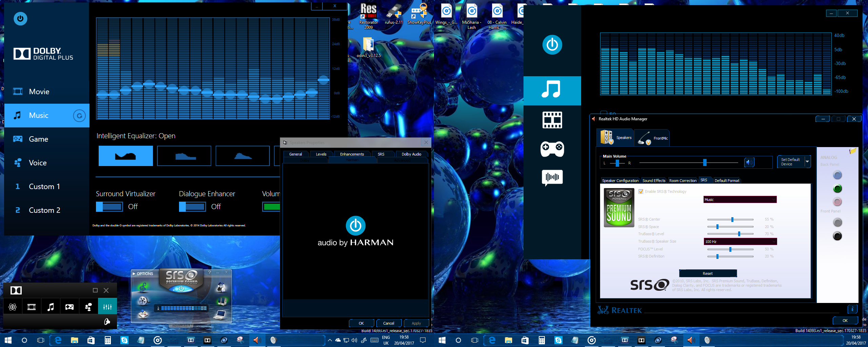
Task: Select film reel movie mode in SRS widget
Action: tap(143, 301)
